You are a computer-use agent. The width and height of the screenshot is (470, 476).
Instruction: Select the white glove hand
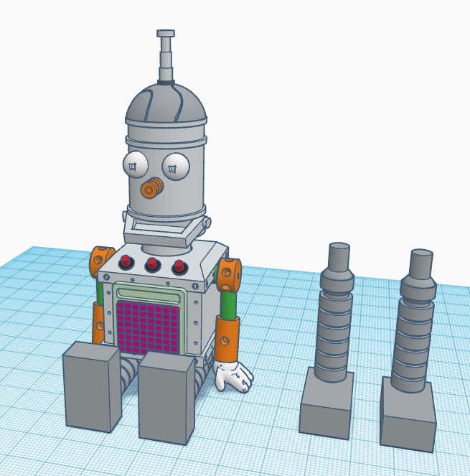click(x=233, y=375)
